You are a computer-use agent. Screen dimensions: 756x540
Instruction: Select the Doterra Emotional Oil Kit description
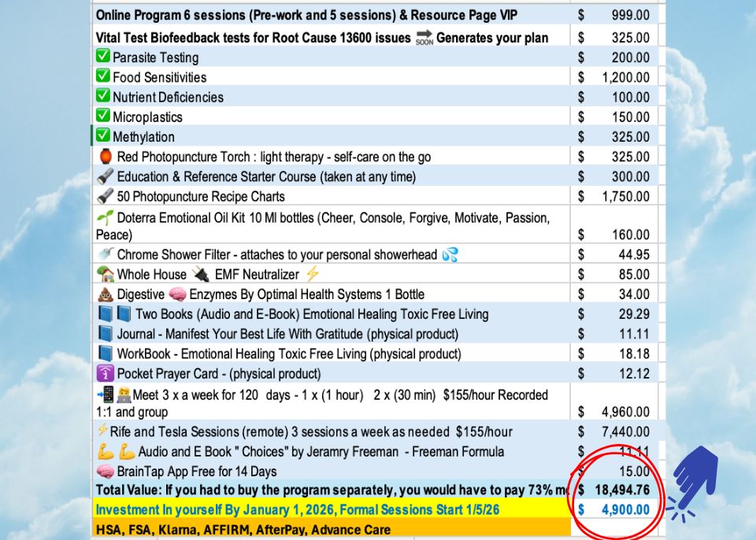[323, 226]
